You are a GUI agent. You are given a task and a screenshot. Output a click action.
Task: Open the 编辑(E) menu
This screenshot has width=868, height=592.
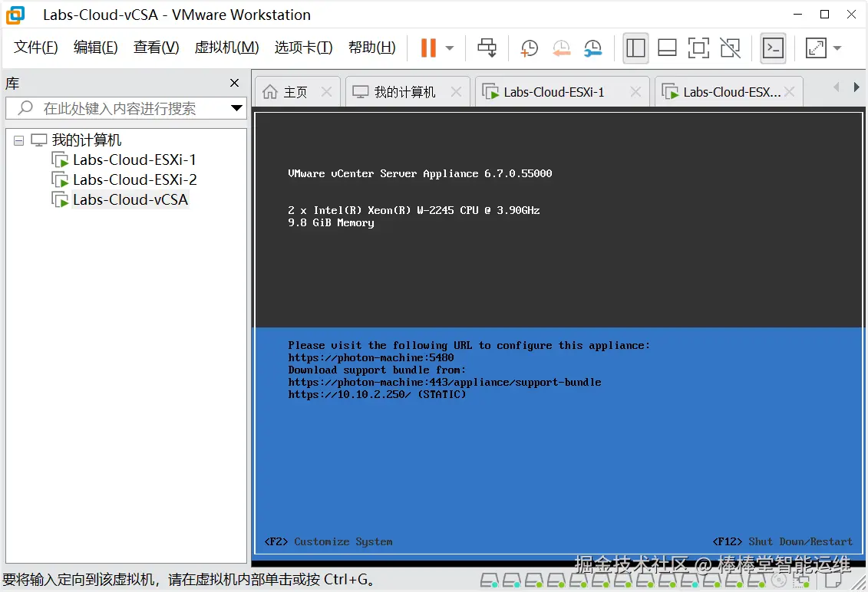pos(95,48)
